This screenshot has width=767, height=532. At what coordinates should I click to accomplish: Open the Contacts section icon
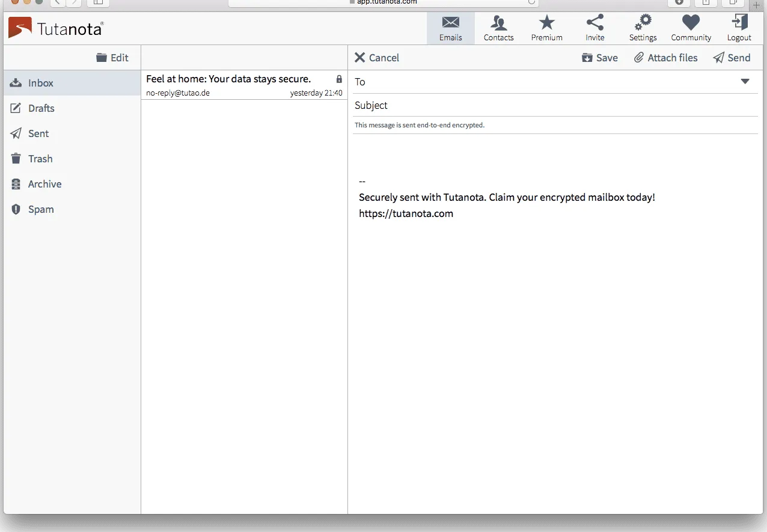pos(498,24)
